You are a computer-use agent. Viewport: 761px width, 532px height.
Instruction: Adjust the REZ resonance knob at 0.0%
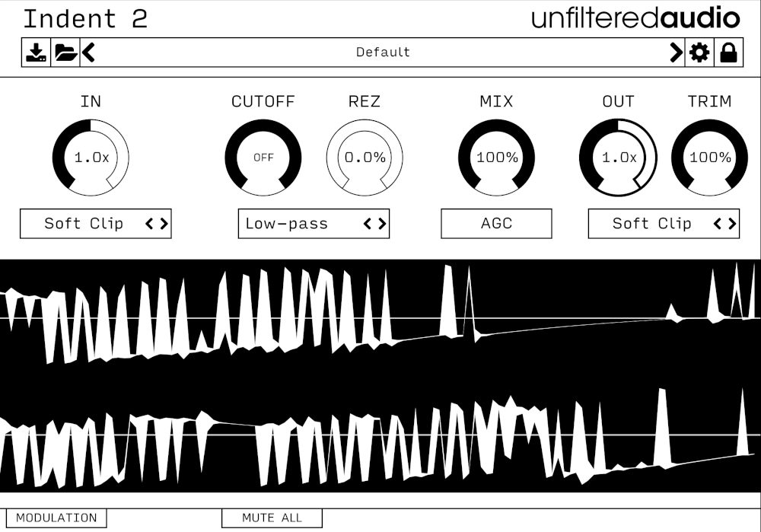point(363,157)
